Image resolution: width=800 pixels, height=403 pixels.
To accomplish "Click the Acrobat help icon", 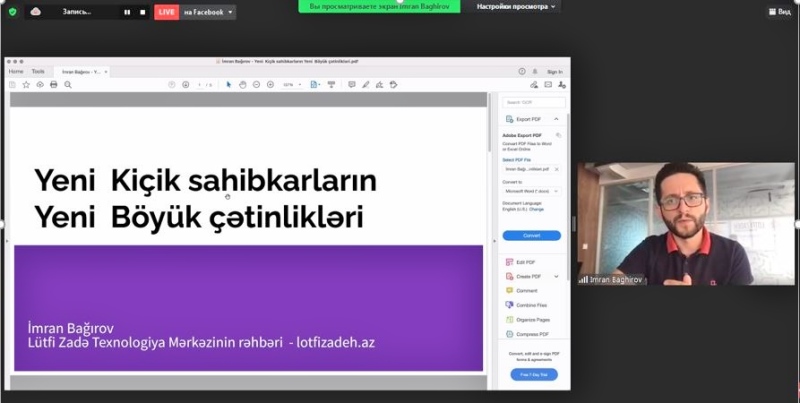I will point(522,72).
